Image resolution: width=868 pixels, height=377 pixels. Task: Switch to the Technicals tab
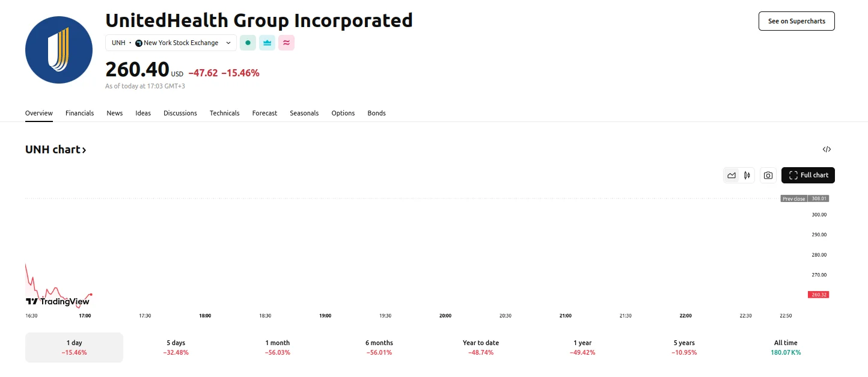tap(224, 113)
